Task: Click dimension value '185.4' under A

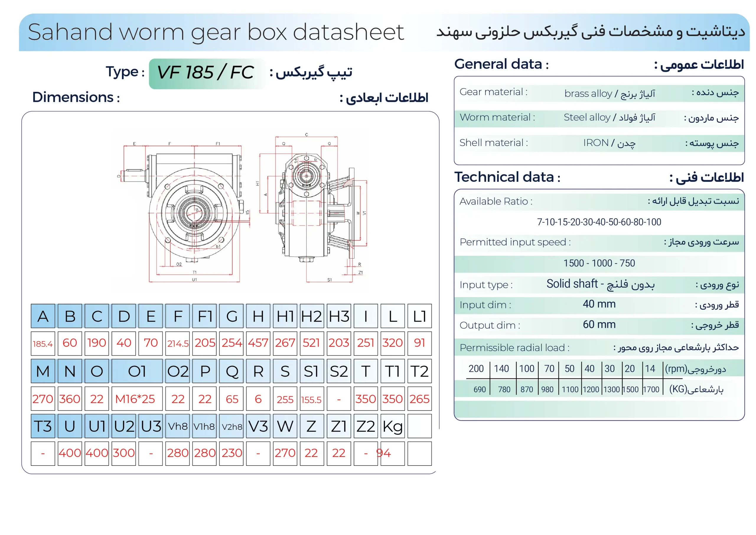Action: tap(43, 344)
